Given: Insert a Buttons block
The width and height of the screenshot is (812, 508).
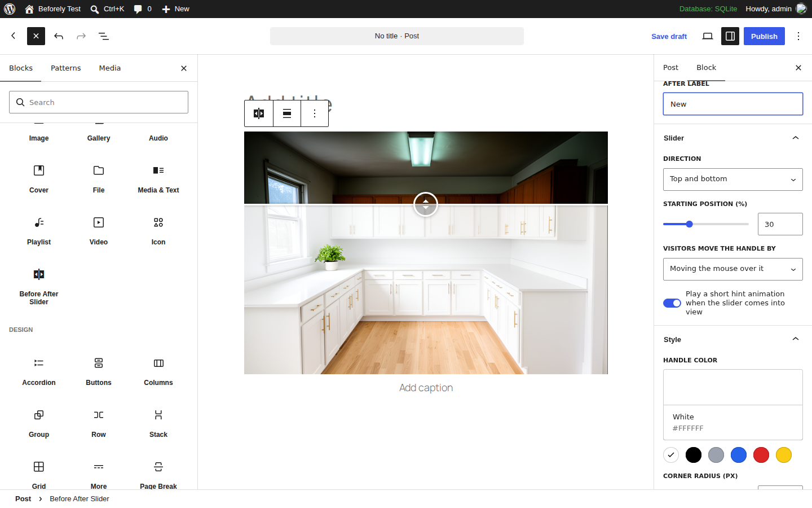Looking at the screenshot, I should point(99,371).
